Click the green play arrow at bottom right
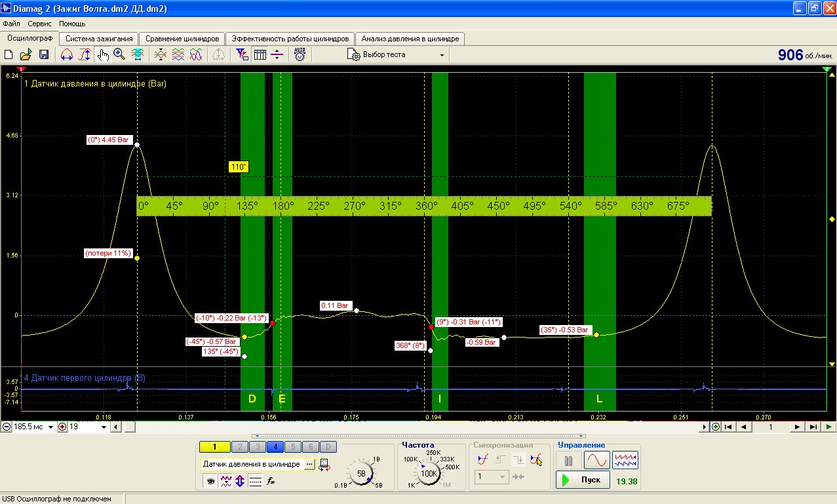Screen dimensions: 837x504 (x=829, y=427)
